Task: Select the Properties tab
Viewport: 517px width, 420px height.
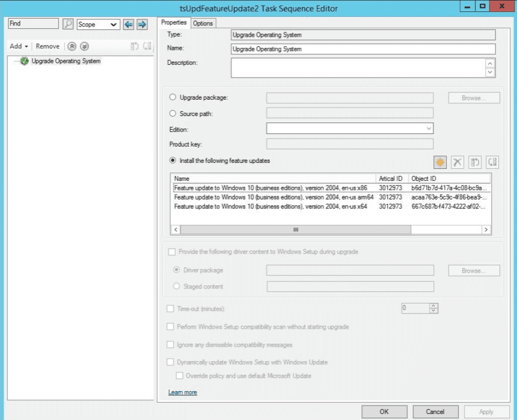Action: tap(174, 23)
